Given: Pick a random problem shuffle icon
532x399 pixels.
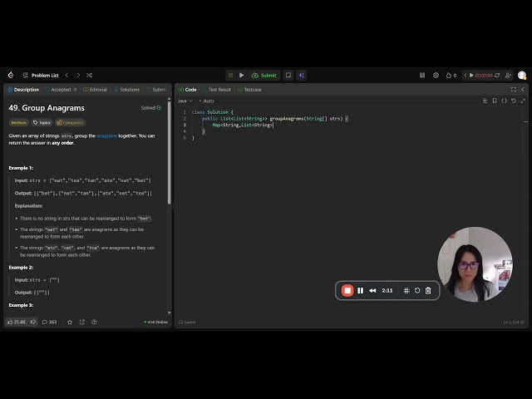Looking at the screenshot, I should click(x=89, y=76).
